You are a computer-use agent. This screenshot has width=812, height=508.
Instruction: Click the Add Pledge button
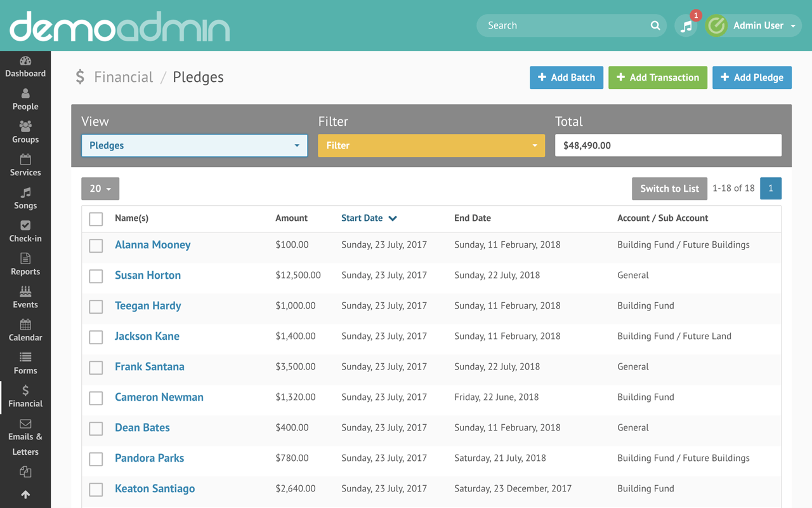[x=752, y=77]
